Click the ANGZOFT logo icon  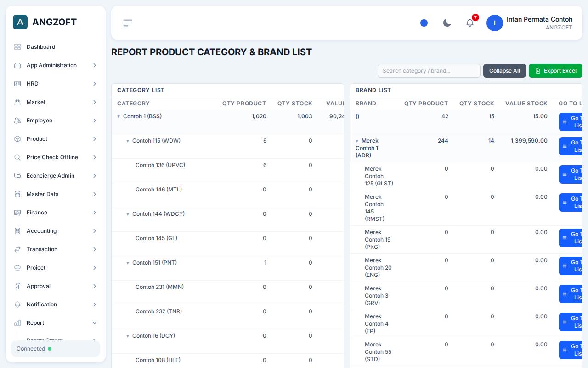click(x=20, y=22)
